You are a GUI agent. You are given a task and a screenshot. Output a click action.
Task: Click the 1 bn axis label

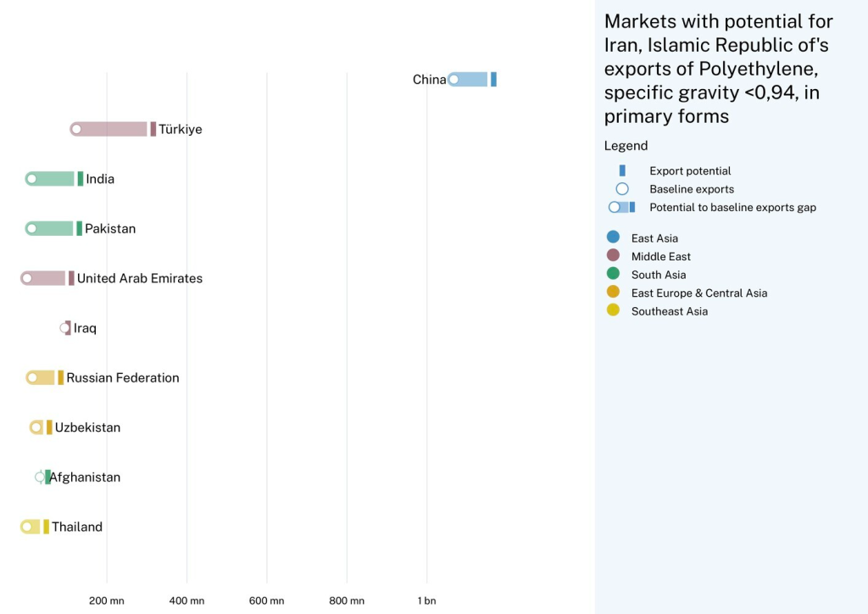(426, 600)
